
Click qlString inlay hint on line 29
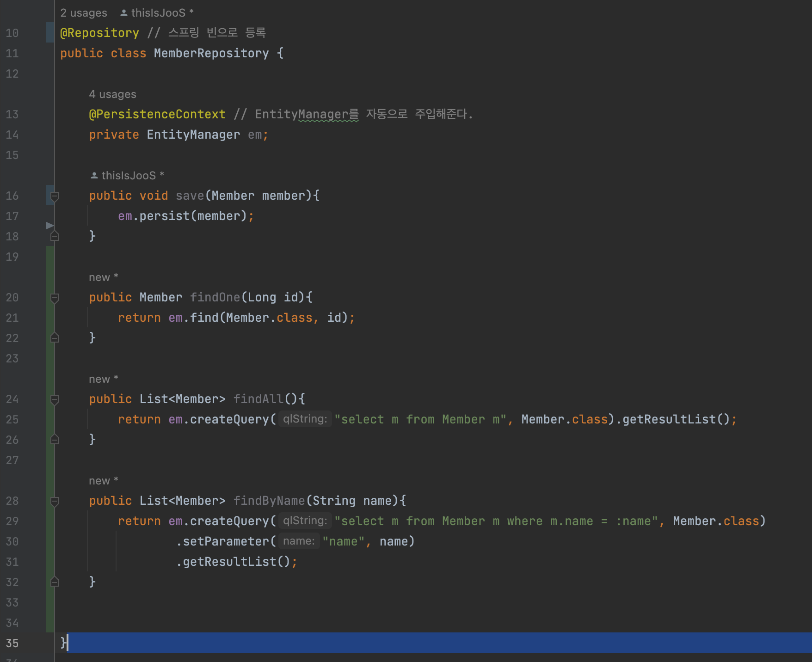tap(305, 521)
